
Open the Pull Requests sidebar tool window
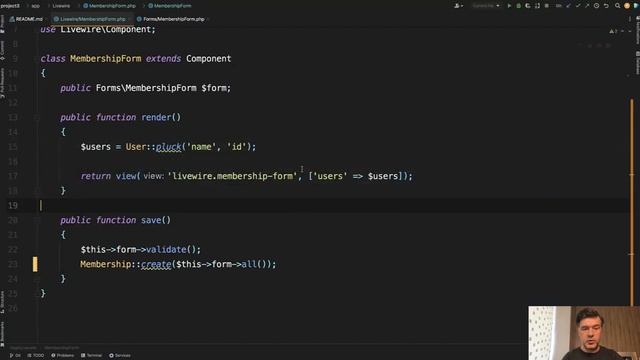pyautogui.click(x=2, y=83)
